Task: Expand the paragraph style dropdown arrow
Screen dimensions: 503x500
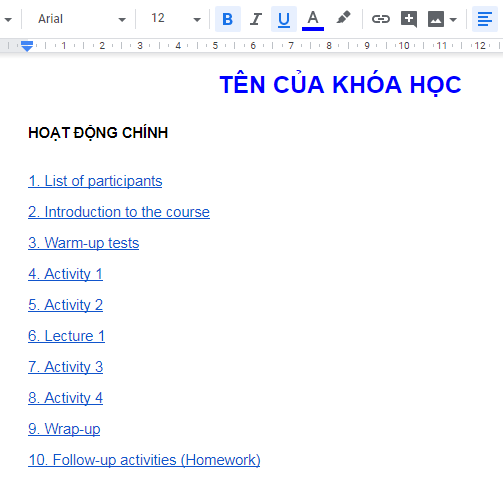Action: point(8,20)
